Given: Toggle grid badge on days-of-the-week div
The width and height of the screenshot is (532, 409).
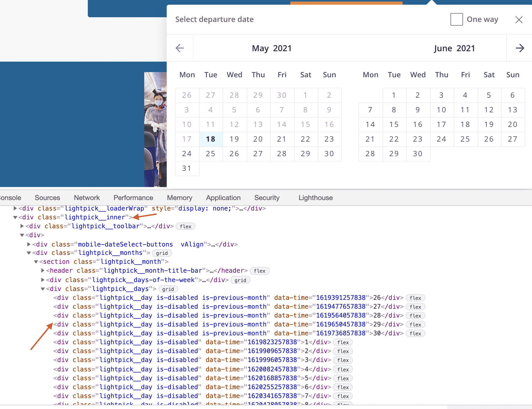Looking at the screenshot, I should click(240, 280).
